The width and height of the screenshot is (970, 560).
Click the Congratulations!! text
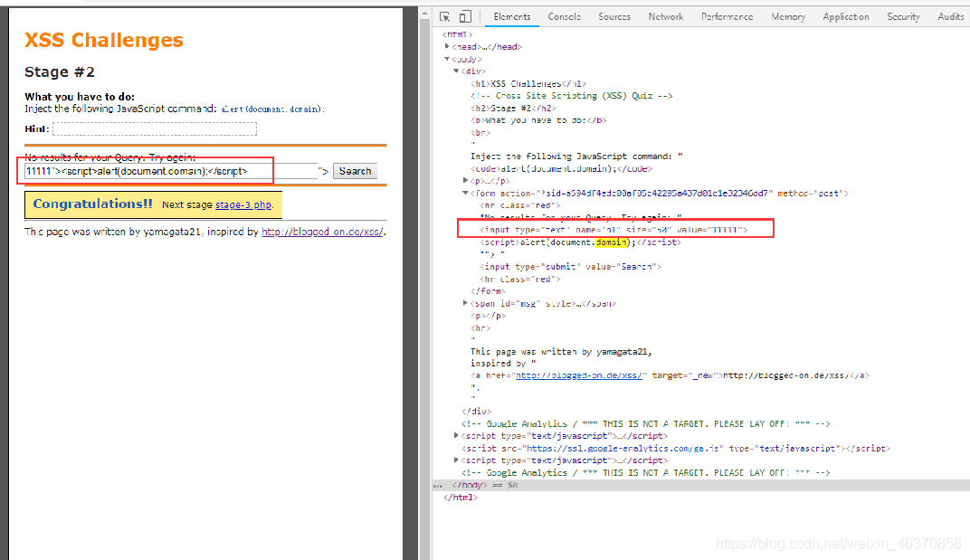(93, 204)
